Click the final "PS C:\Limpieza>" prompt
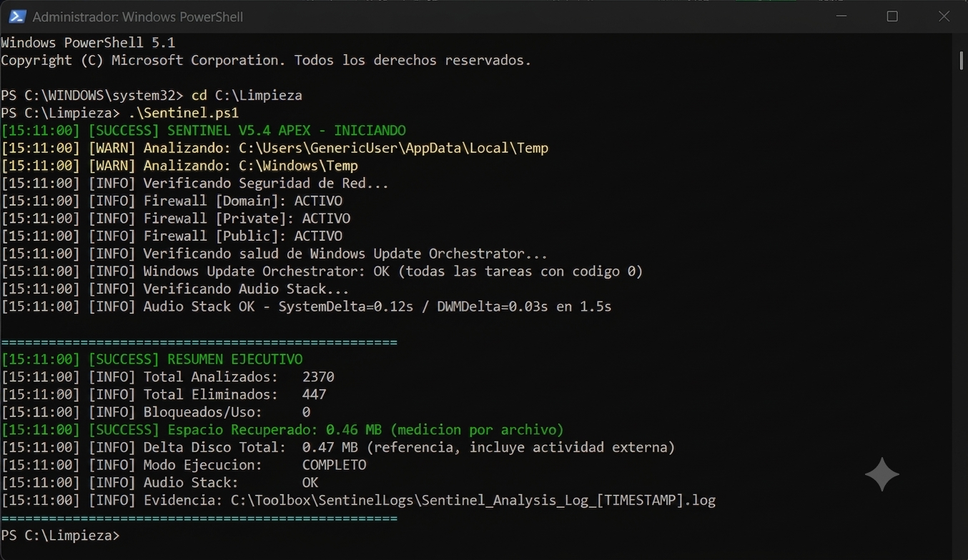968x560 pixels. 60,536
